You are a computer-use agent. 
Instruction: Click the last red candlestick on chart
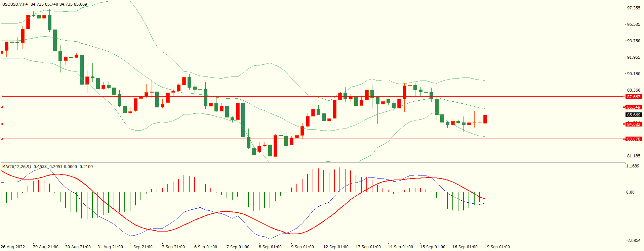click(485, 119)
